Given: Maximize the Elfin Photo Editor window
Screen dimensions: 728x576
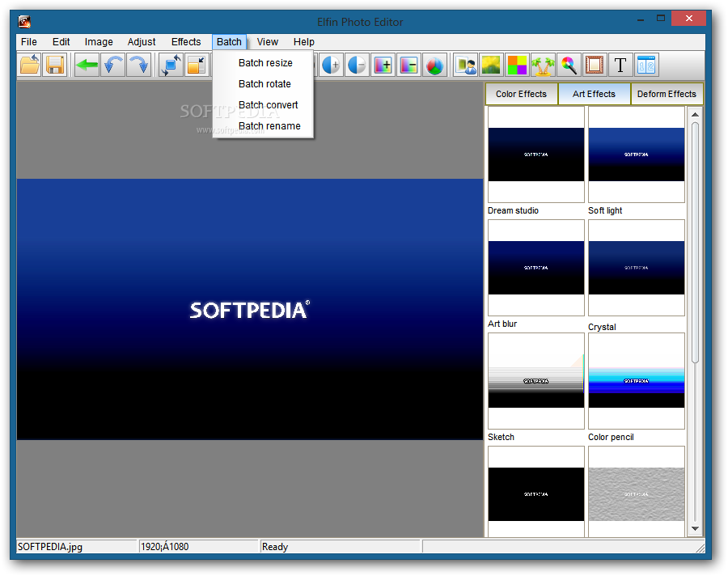Looking at the screenshot, I should pyautogui.click(x=661, y=19).
